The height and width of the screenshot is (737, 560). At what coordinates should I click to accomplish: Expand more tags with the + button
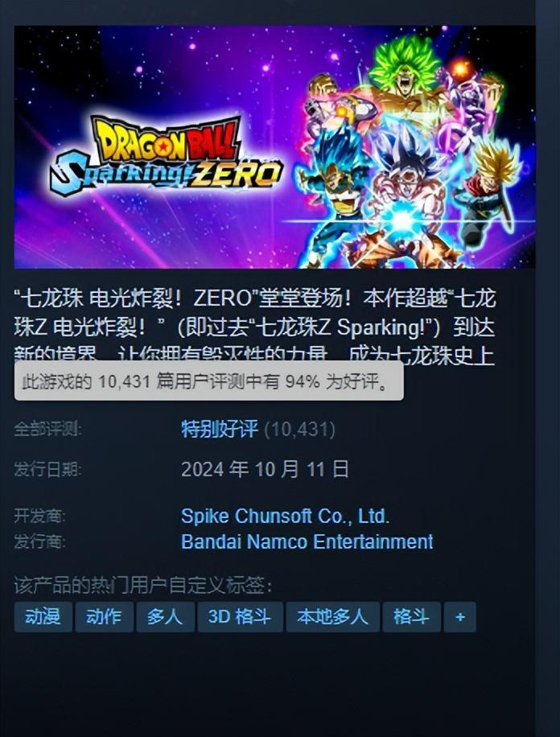(460, 616)
